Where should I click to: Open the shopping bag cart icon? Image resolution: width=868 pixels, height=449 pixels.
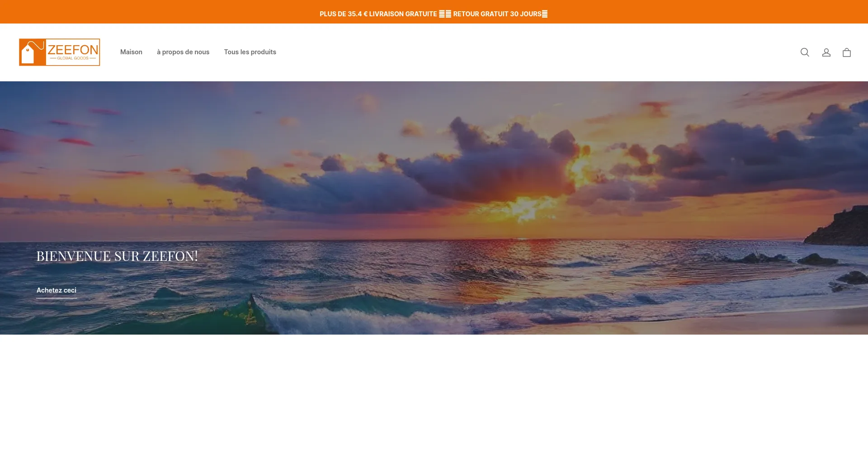coord(846,52)
